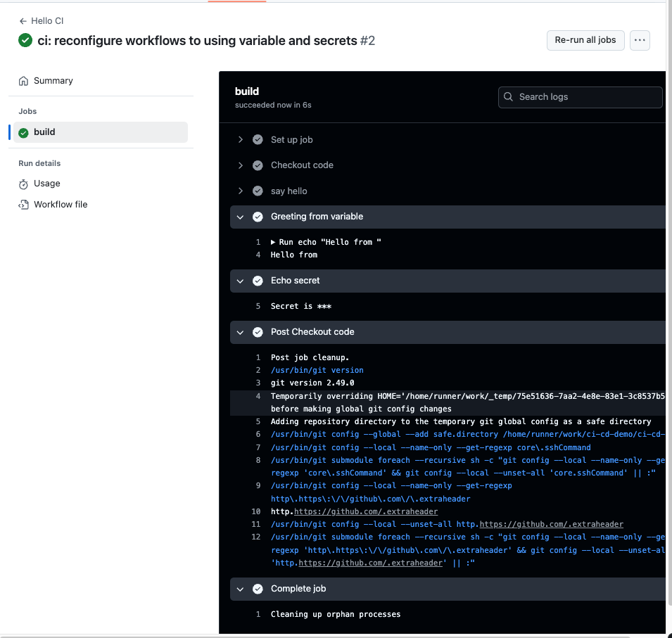This screenshot has height=638, width=672.
Task: Click Re-run all jobs button
Action: (585, 40)
